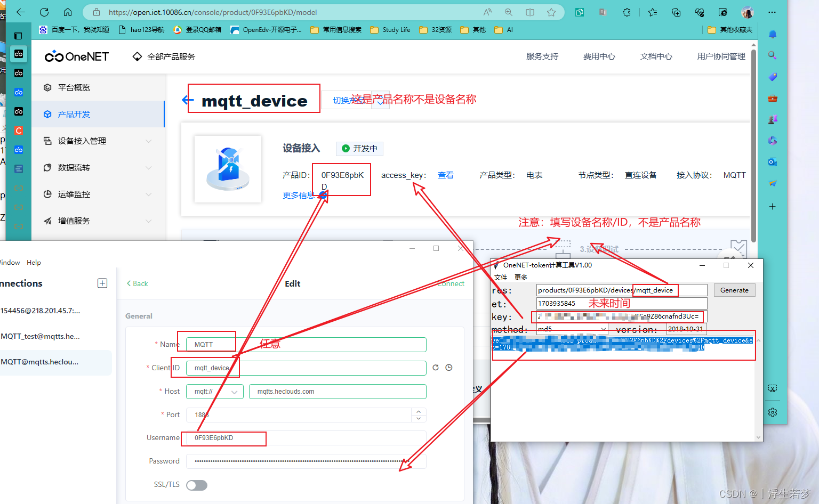Open 文档中心 in top navigation
The image size is (819, 504).
(656, 56)
